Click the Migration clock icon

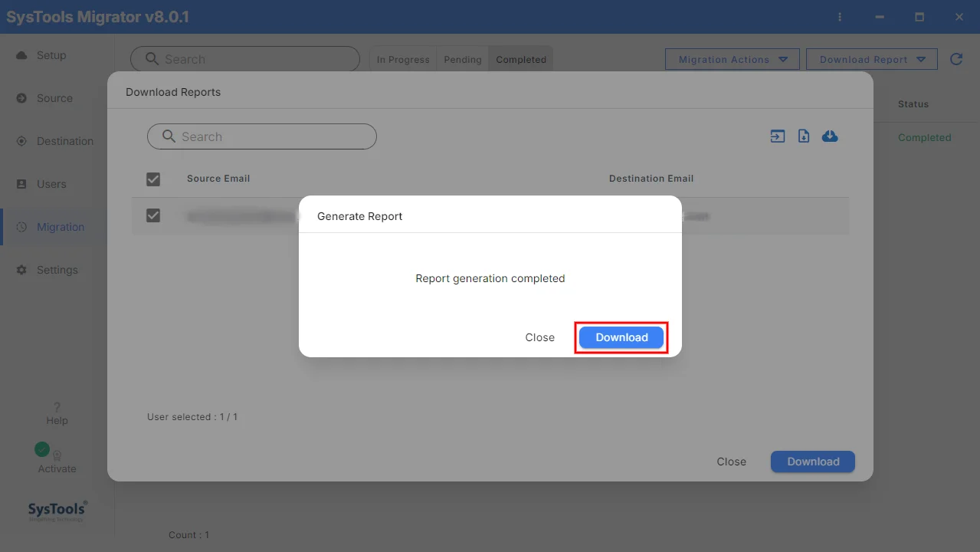21,227
